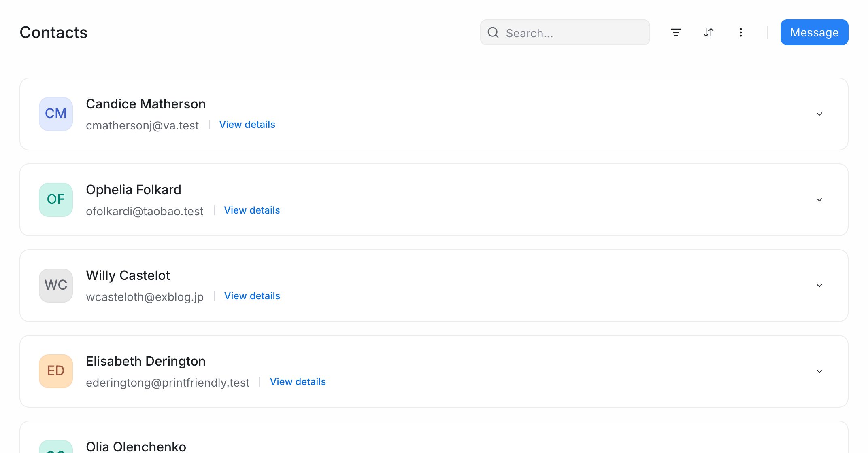Open View details for Candice Matherson
This screenshot has width=868, height=453.
(247, 125)
